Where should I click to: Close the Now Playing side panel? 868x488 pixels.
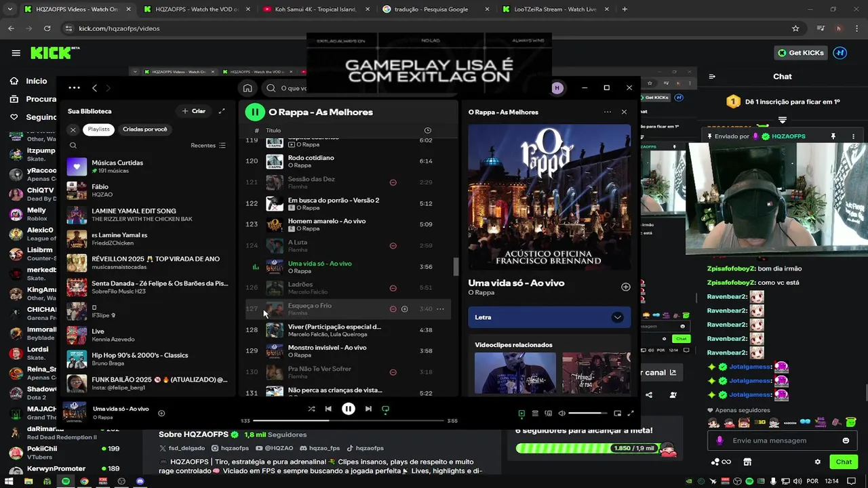click(624, 112)
